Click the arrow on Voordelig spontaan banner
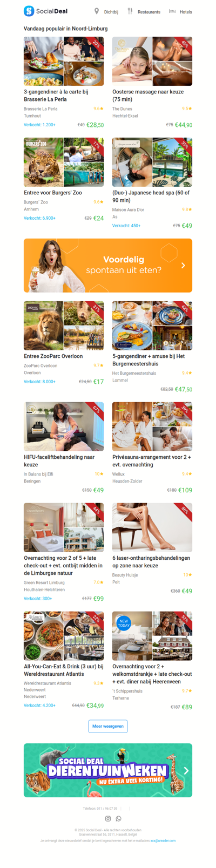 (184, 266)
